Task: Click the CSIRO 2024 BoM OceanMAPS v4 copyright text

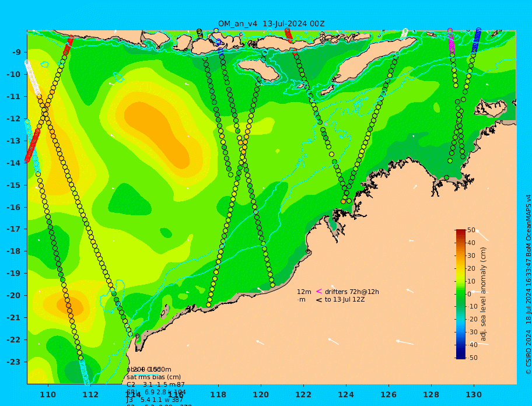Action: click(528, 285)
